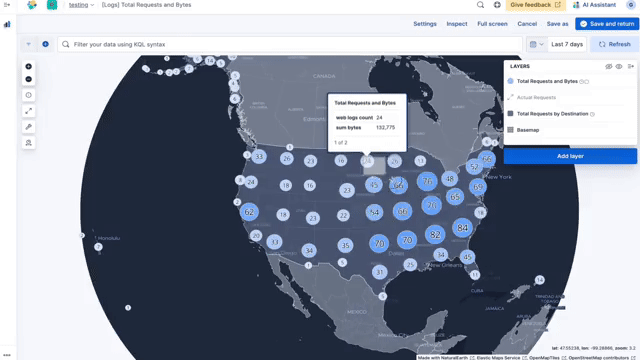The image size is (640, 360).
Task: Zoom in on the map
Action: click(29, 66)
